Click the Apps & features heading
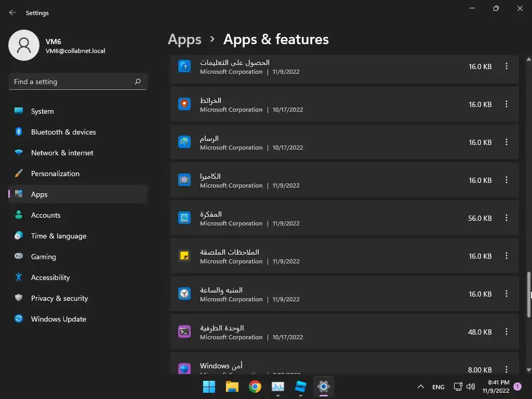532x399 pixels. (276, 39)
